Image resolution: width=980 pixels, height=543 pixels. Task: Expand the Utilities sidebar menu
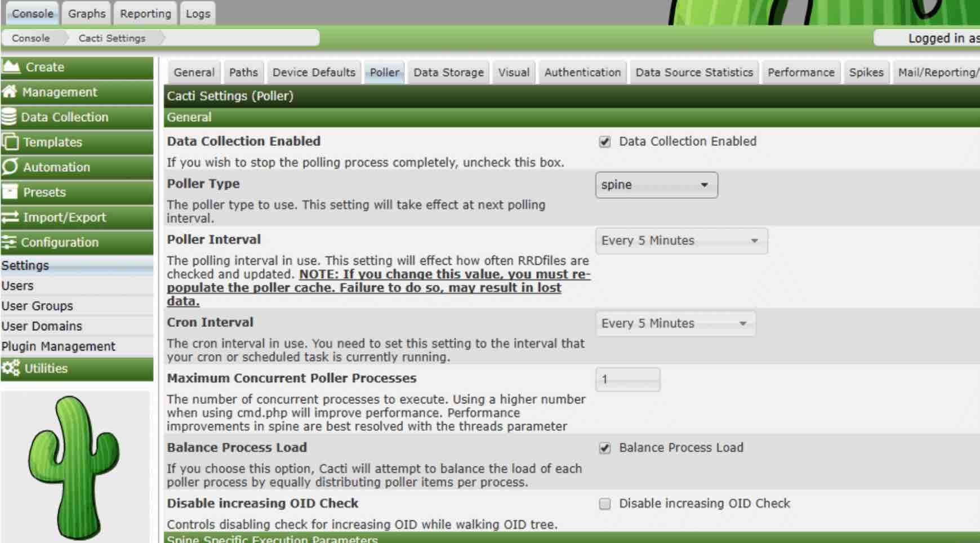(77, 368)
